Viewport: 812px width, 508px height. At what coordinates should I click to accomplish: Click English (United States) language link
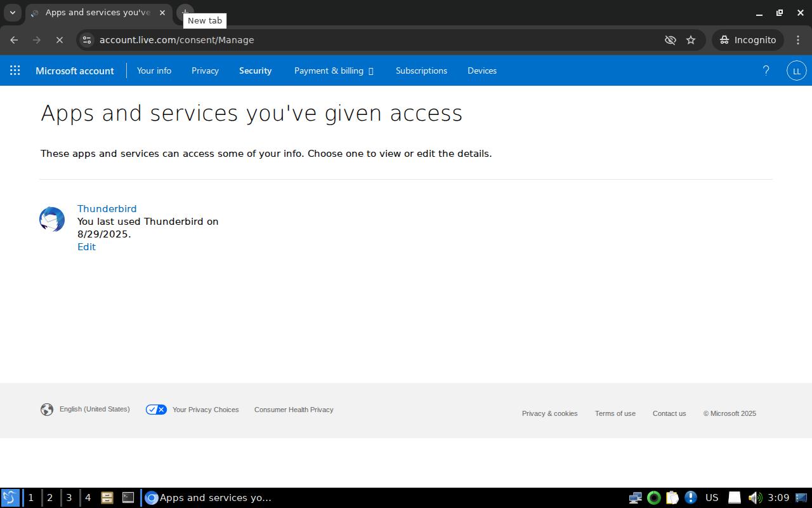(95, 409)
